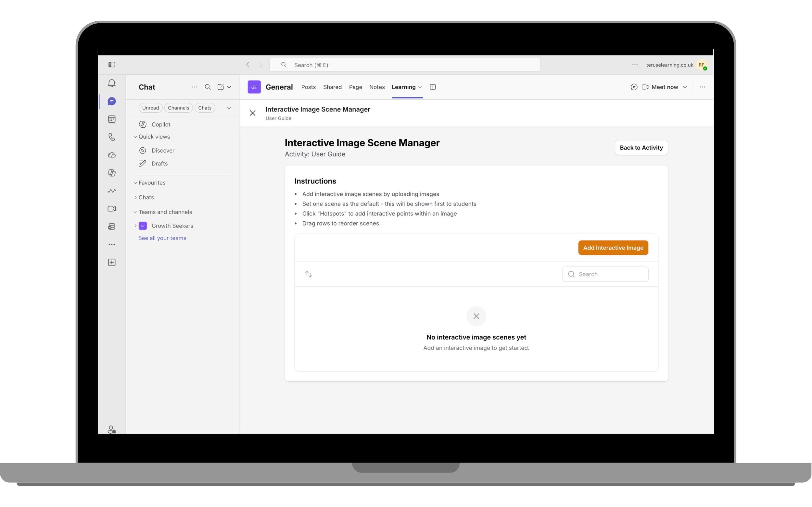This screenshot has height=507, width=812.
Task: Toggle the Chats filter chip
Action: point(205,108)
